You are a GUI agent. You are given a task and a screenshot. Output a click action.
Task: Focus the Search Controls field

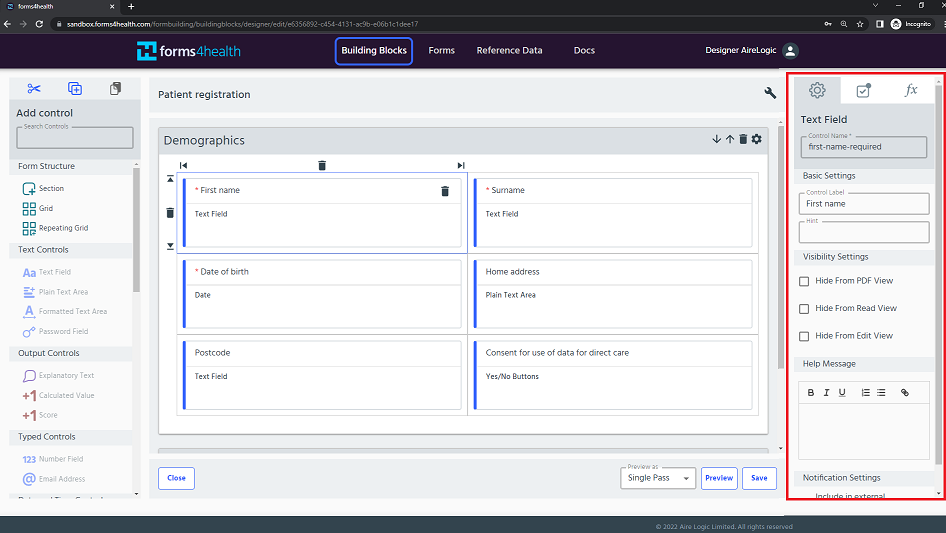(x=75, y=138)
